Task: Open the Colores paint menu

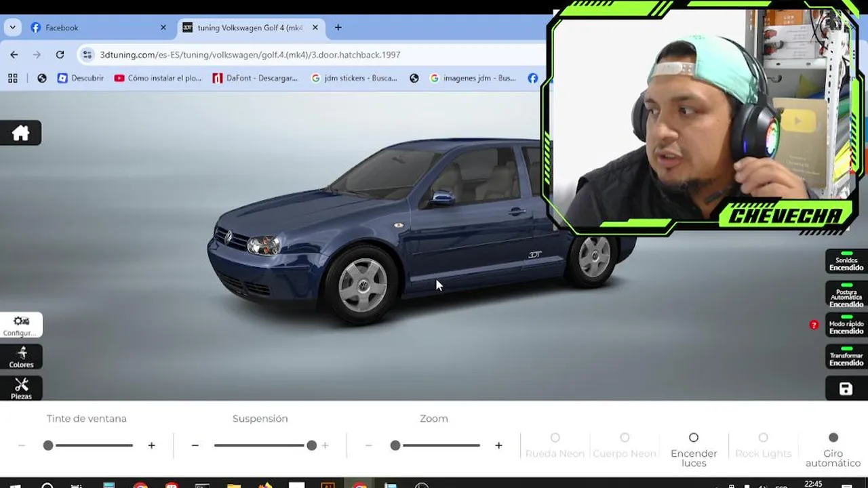Action: click(x=21, y=357)
